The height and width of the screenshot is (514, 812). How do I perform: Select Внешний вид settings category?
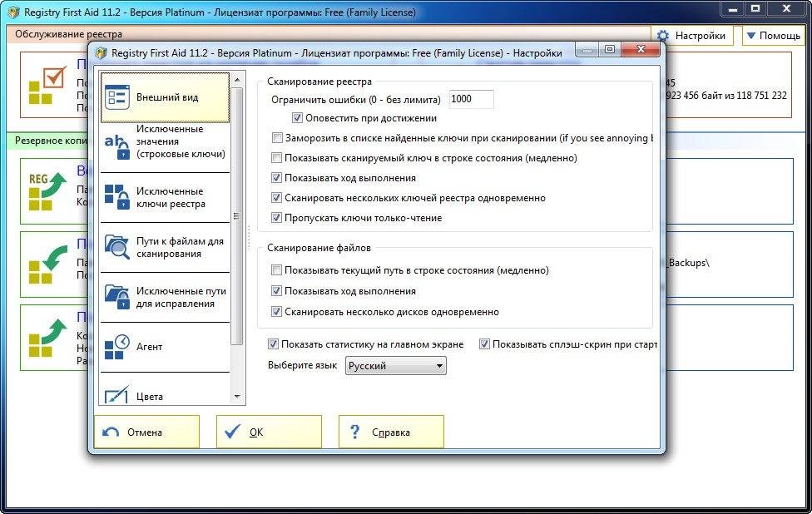(x=166, y=97)
